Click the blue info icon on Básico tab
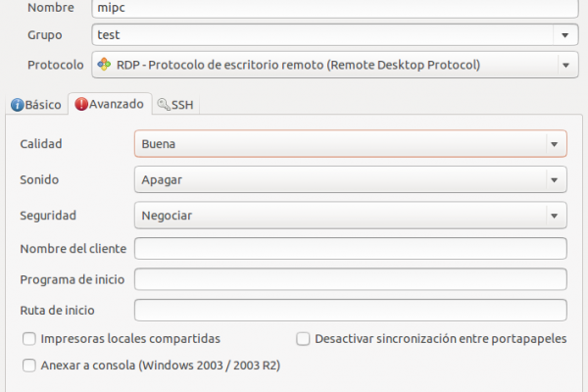The width and height of the screenshot is (588, 392). [x=18, y=105]
